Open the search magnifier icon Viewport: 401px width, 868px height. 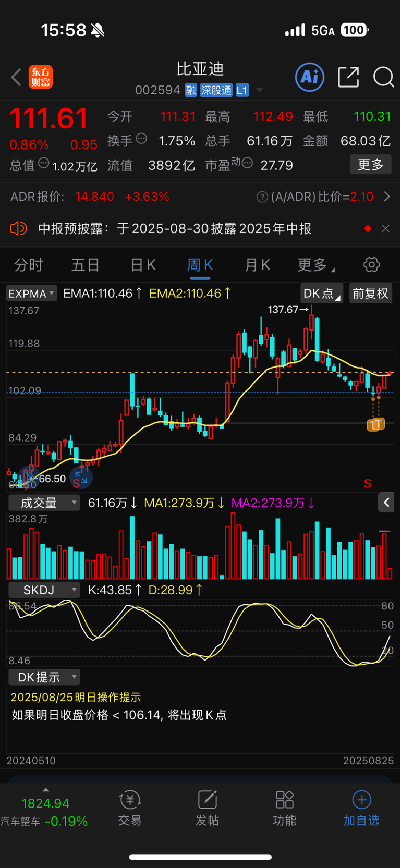[x=384, y=77]
